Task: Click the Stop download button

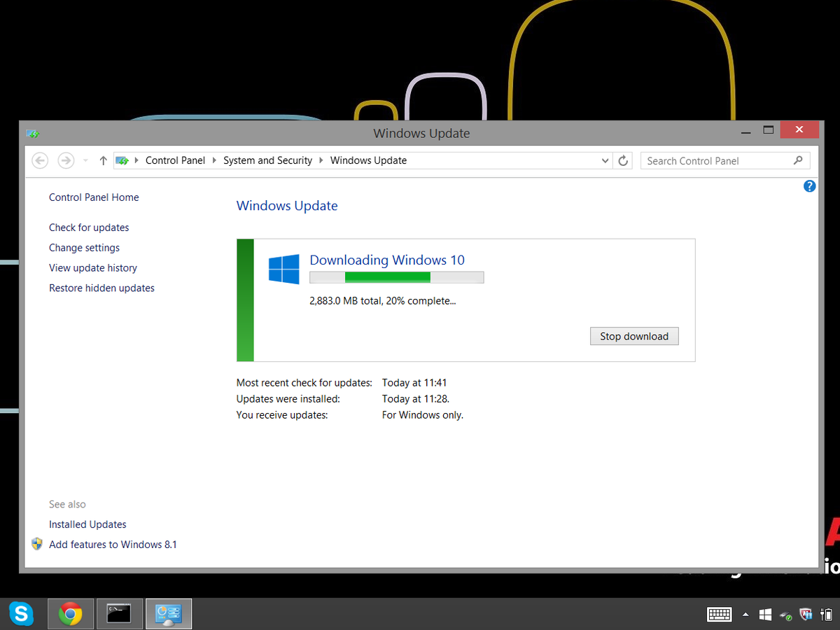Action: [633, 336]
